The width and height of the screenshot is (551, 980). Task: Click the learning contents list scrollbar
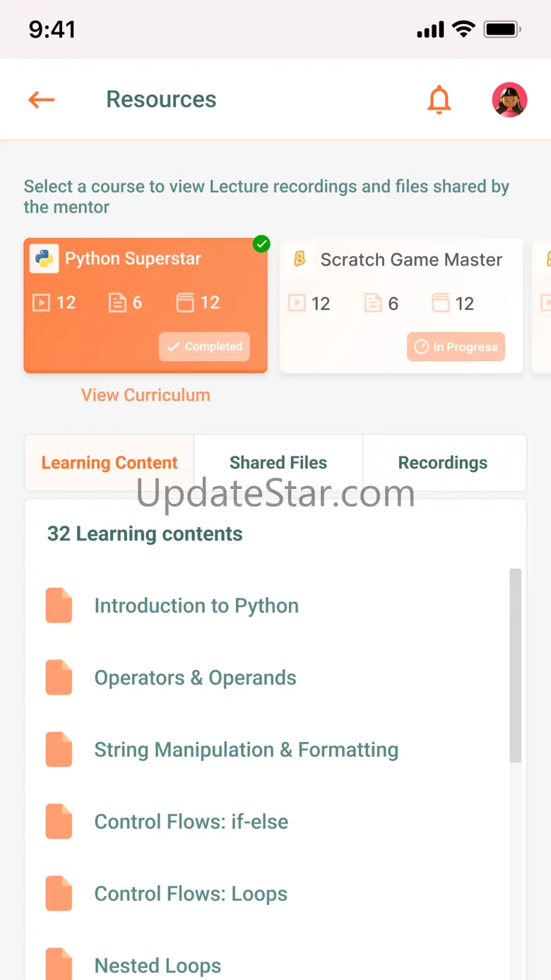click(x=516, y=666)
